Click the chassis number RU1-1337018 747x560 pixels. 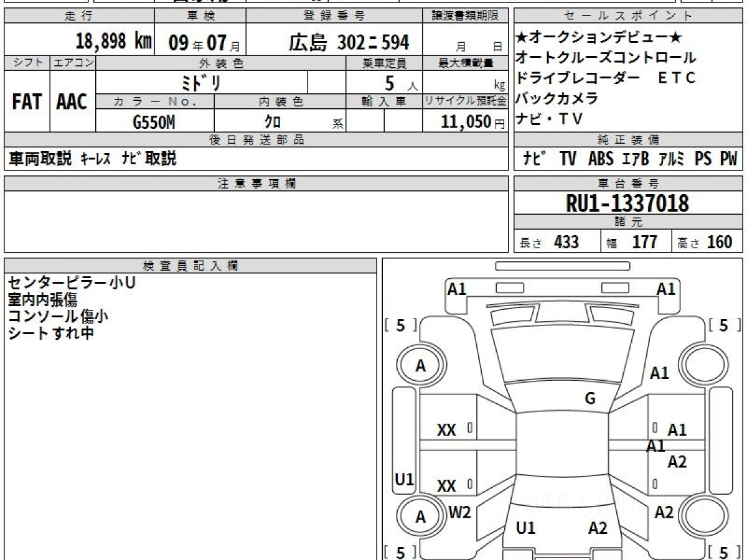627,203
